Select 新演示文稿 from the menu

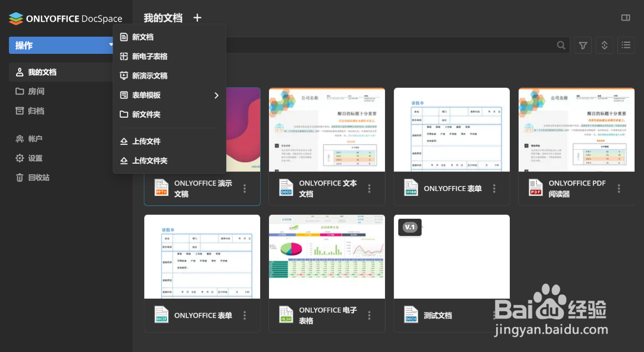(169, 76)
